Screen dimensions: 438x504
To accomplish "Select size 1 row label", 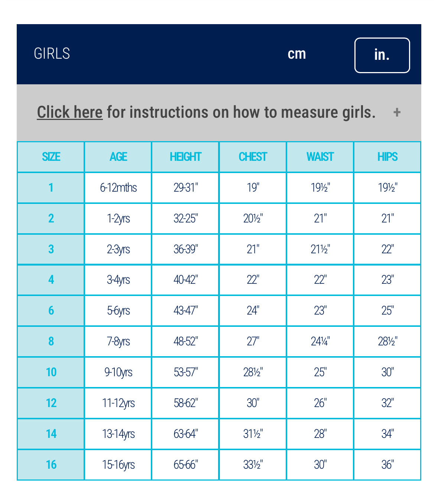I will (x=51, y=188).
